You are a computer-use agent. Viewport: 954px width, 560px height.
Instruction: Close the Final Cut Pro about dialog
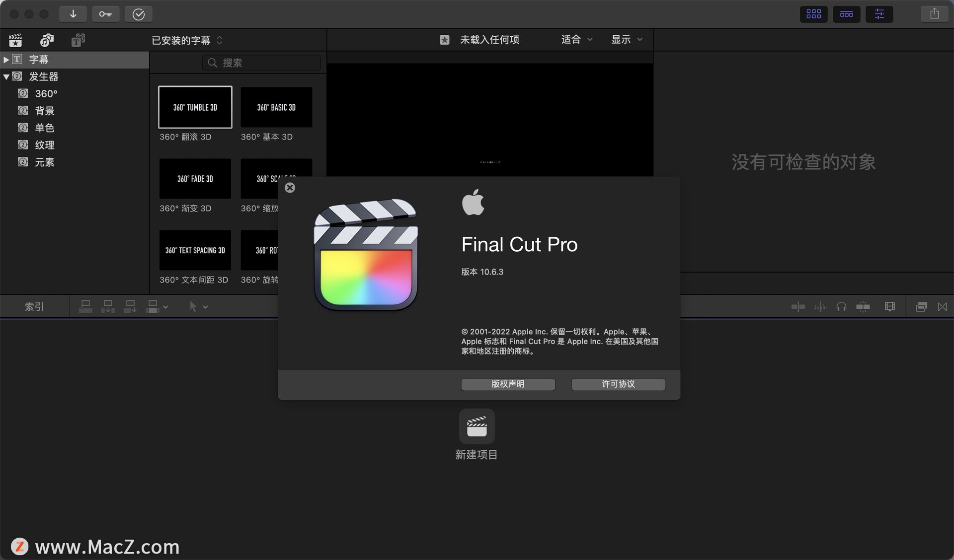tap(290, 187)
